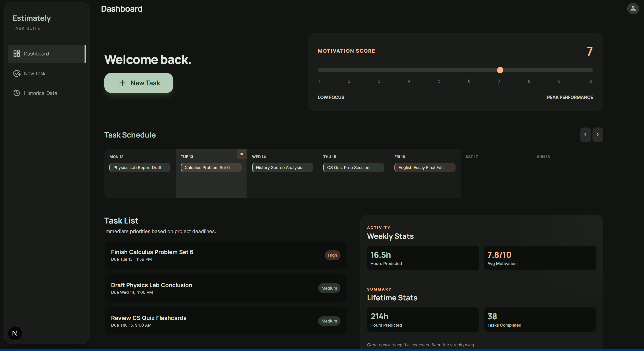Click the Next.js N badge icon
Screen dimensions: 644x351
pos(15,333)
